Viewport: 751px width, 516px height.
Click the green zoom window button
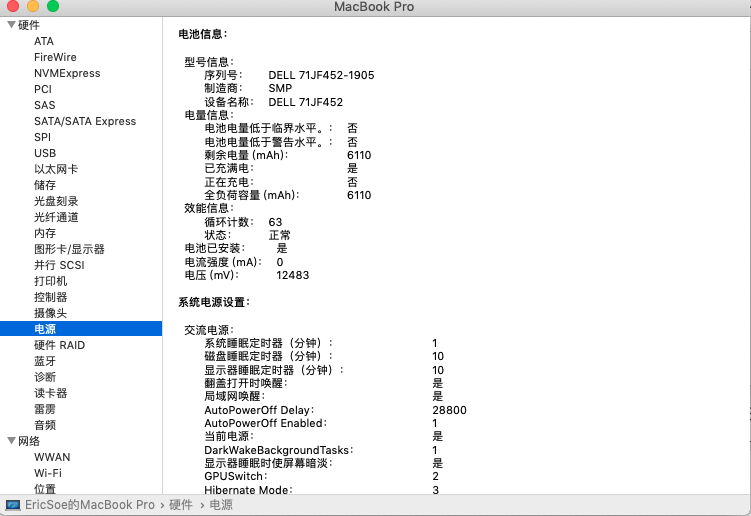[53, 6]
